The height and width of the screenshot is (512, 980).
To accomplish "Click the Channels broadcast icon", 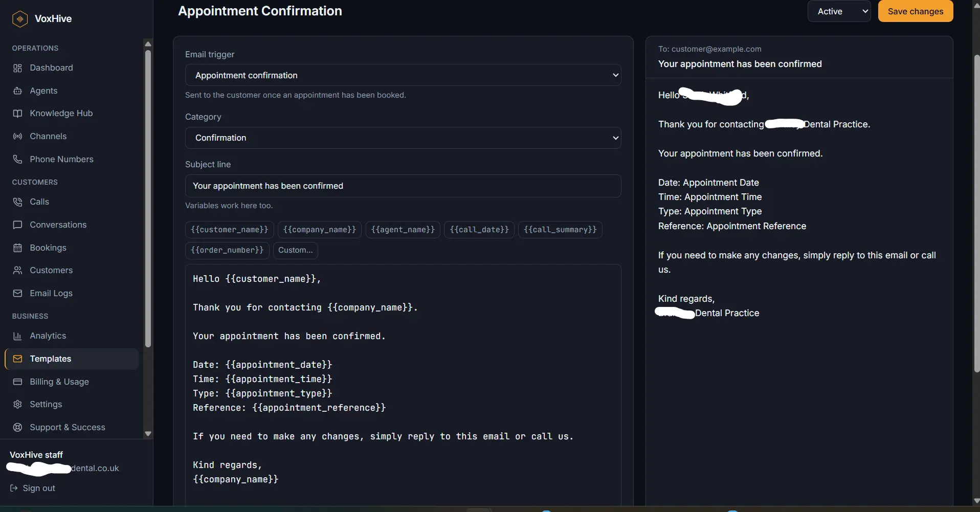I will point(17,137).
